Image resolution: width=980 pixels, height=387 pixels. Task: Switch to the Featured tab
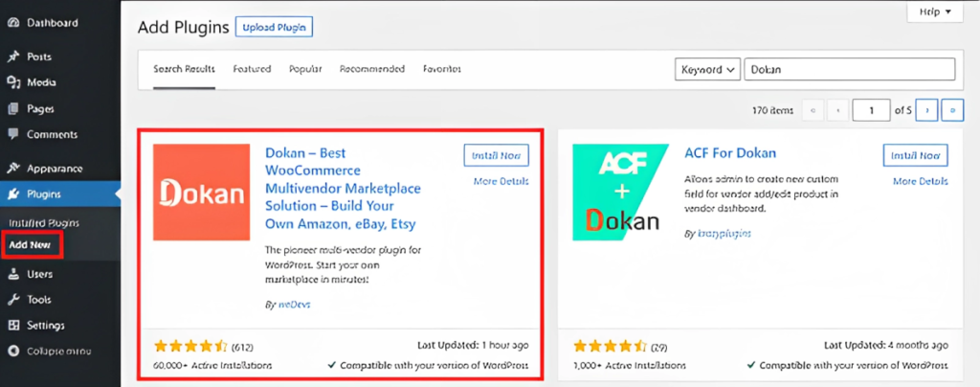coord(252,69)
